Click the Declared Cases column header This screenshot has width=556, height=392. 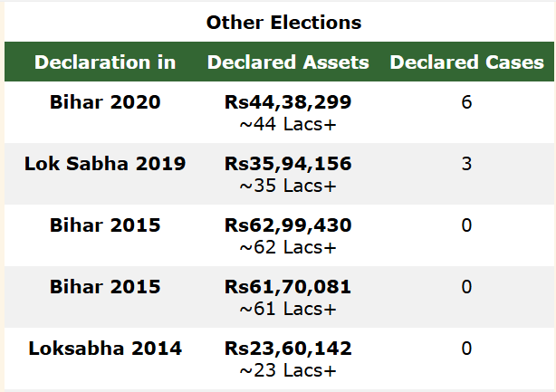click(466, 62)
